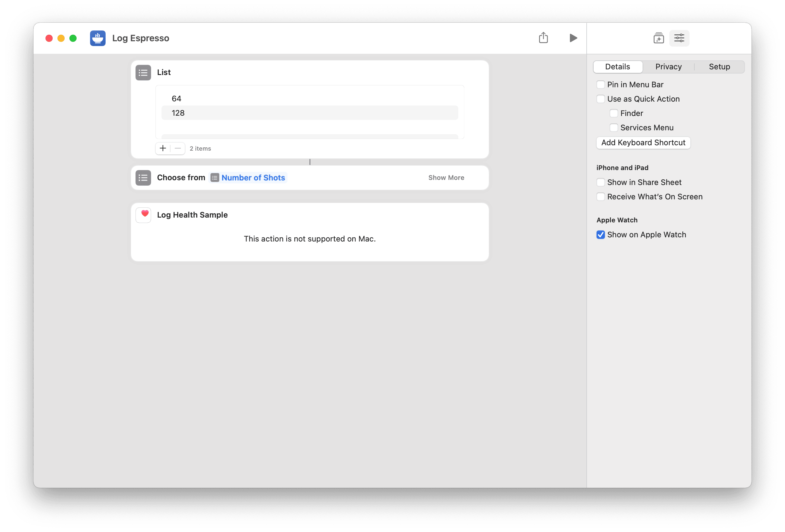Remove a list item with the minus button

pos(178,148)
